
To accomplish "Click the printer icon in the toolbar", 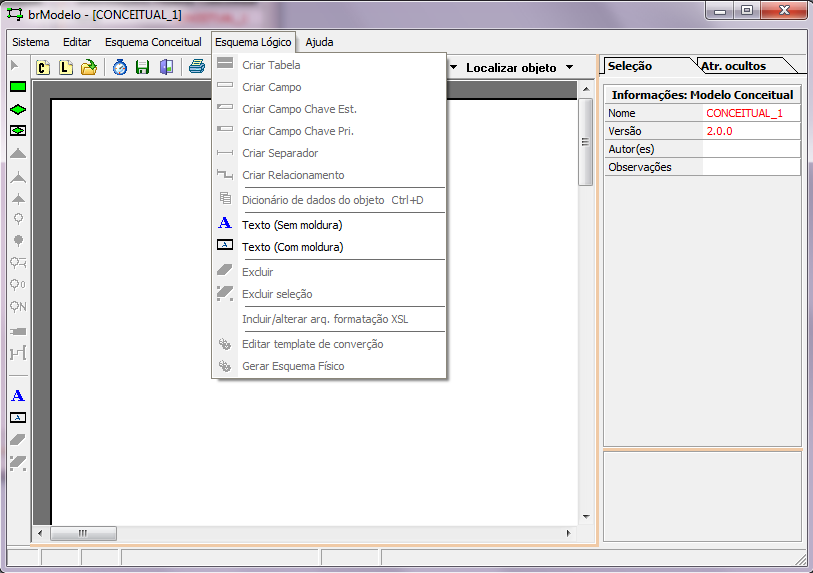I will [197, 67].
